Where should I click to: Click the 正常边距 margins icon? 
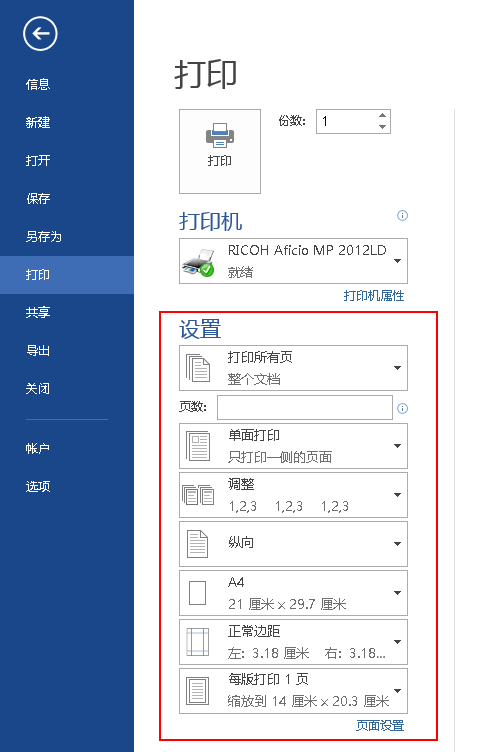coord(198,642)
